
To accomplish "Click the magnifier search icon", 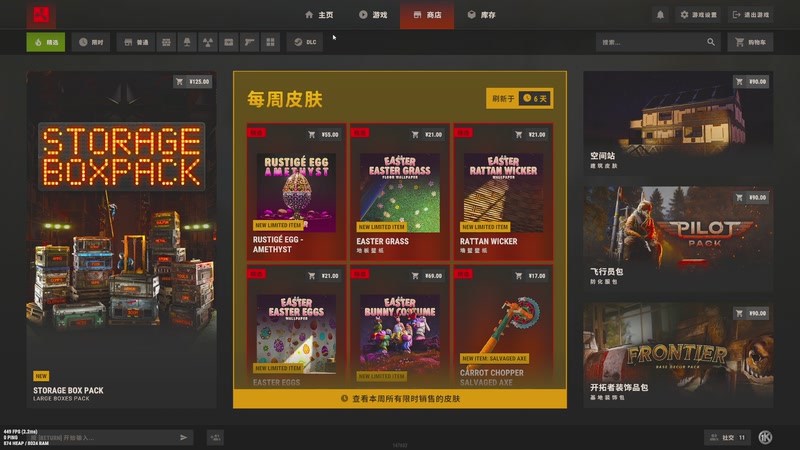I will click(x=711, y=42).
